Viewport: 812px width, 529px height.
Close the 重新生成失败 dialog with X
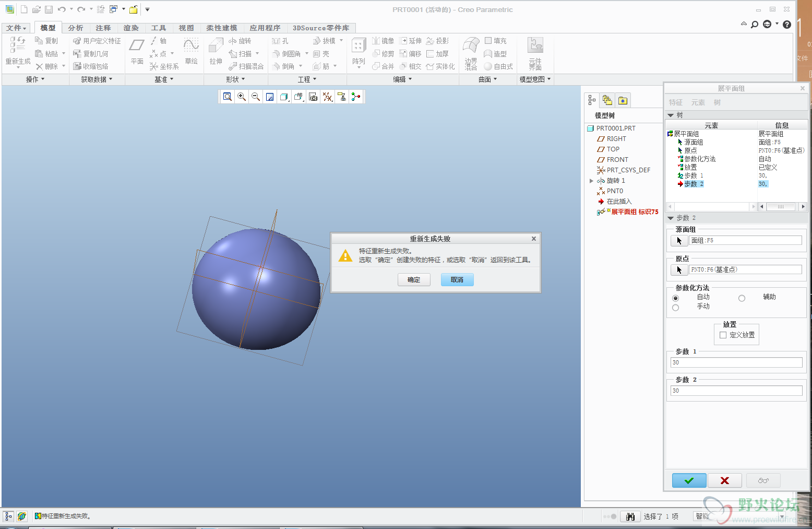[534, 239]
